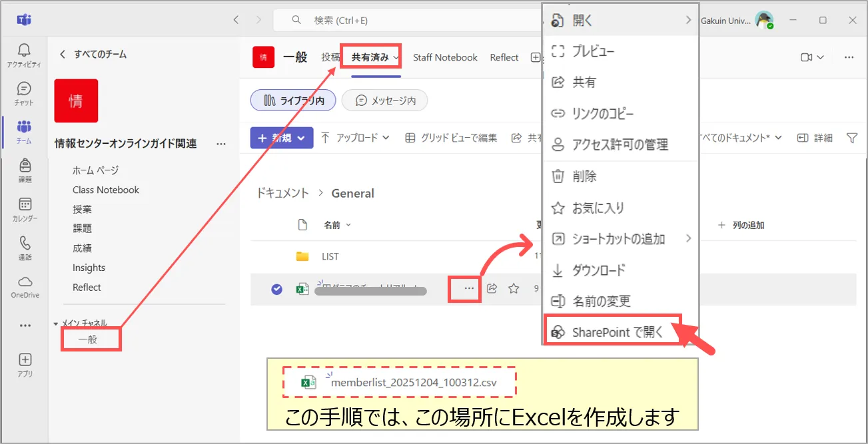Uncheck the selected file's checkmark circle
868x444 pixels.
coord(277,289)
